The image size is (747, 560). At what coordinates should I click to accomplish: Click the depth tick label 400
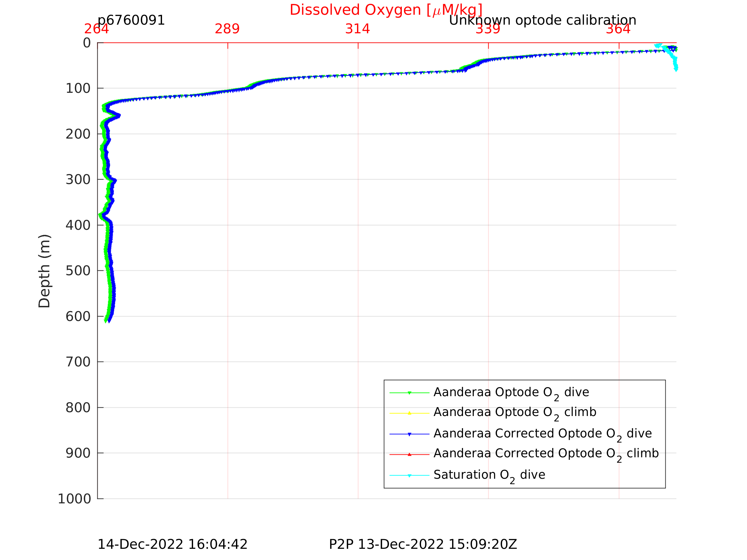[x=78, y=225]
